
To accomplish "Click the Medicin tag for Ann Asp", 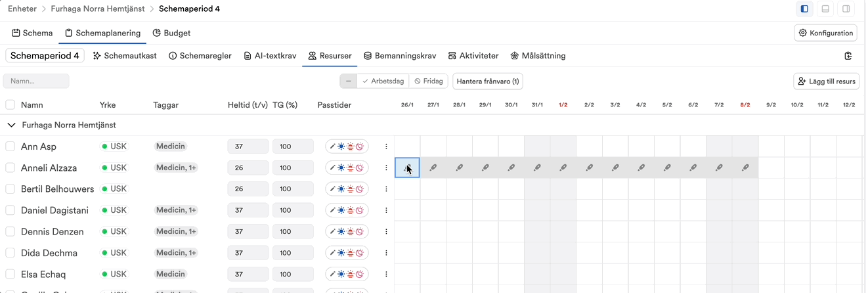I will (x=170, y=146).
